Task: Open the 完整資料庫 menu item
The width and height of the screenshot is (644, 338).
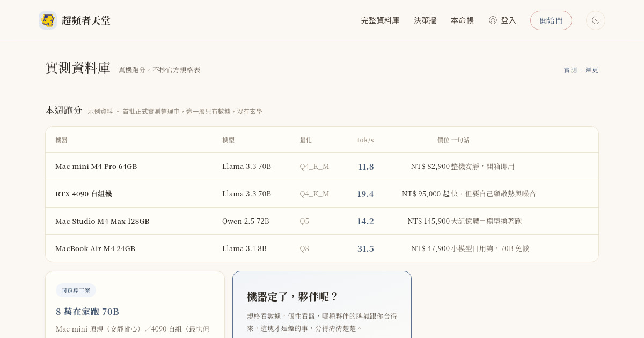Action: 380,20
